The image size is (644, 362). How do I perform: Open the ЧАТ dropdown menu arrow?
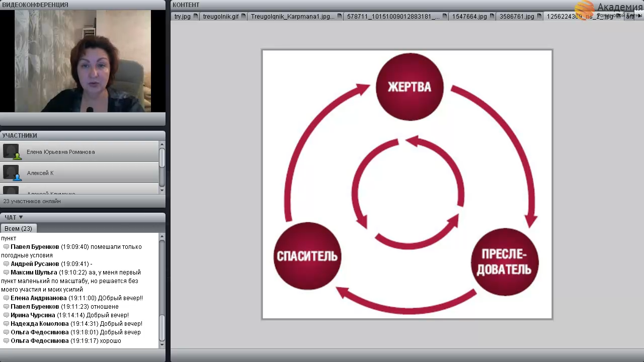coord(21,217)
